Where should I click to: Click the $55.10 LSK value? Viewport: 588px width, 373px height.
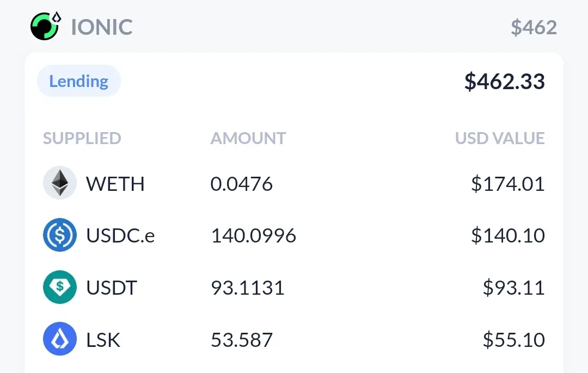tap(514, 340)
